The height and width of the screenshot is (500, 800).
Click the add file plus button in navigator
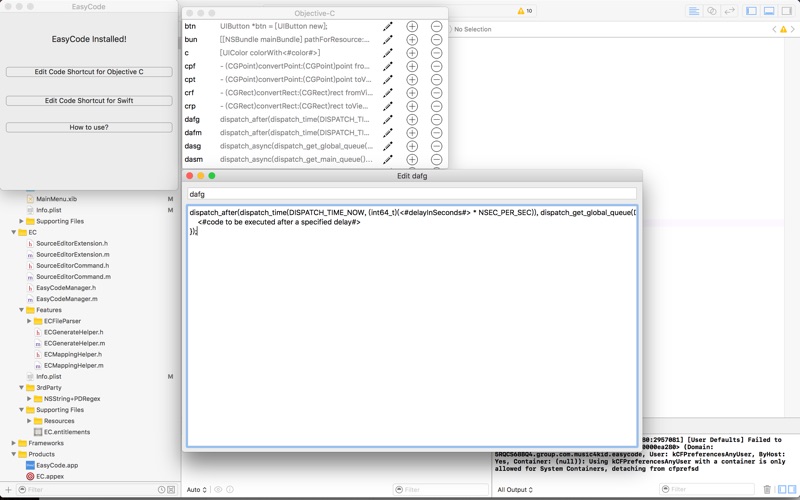coord(8,489)
